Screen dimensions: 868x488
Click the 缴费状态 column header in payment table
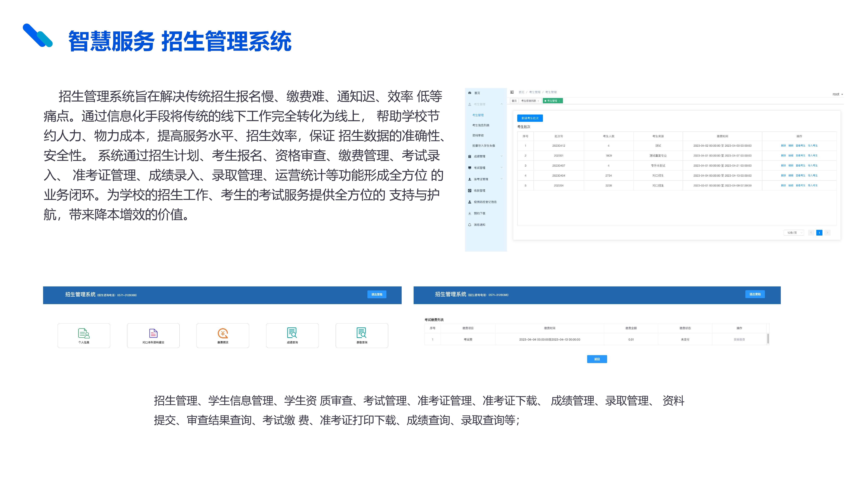click(x=685, y=328)
